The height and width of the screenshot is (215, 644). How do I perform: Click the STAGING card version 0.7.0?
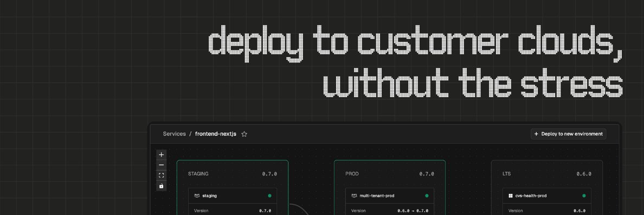click(269, 174)
